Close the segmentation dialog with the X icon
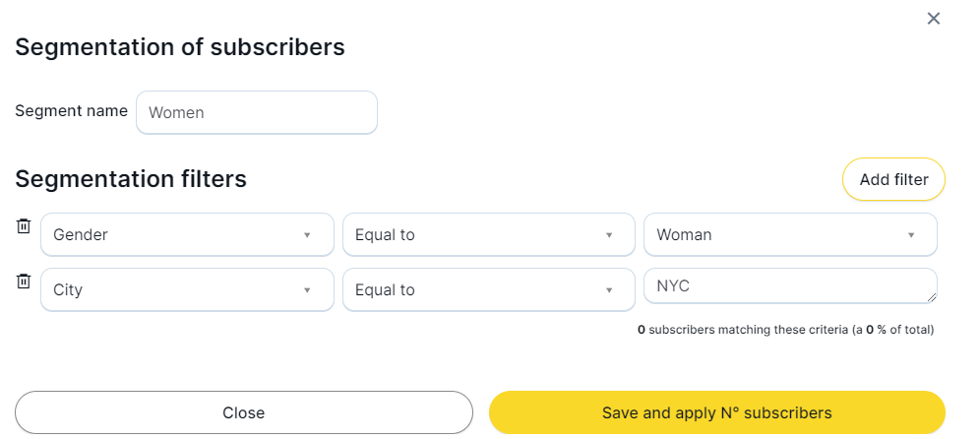 [x=934, y=19]
